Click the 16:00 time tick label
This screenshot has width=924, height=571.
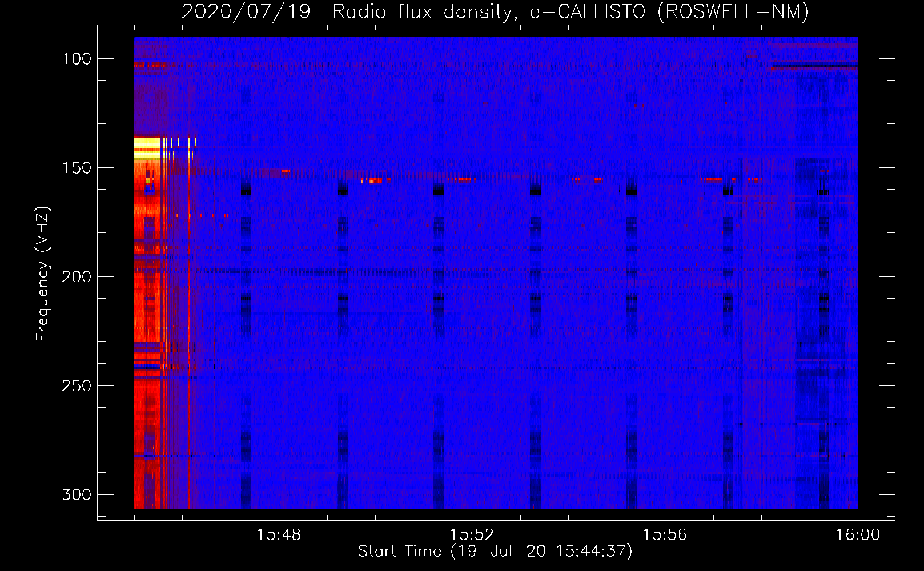pos(858,535)
